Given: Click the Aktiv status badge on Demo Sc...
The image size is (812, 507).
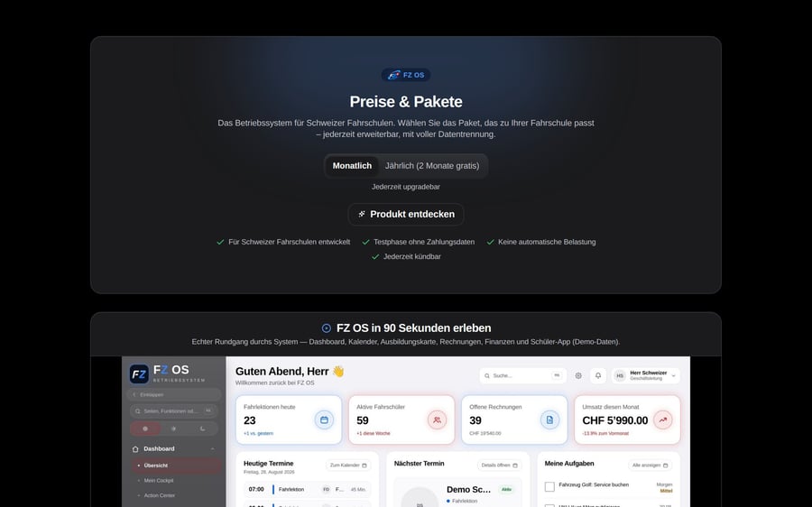Looking at the screenshot, I should point(506,489).
